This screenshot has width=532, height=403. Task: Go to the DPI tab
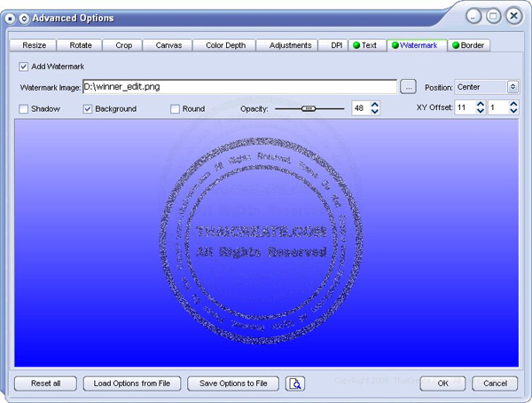(333, 45)
